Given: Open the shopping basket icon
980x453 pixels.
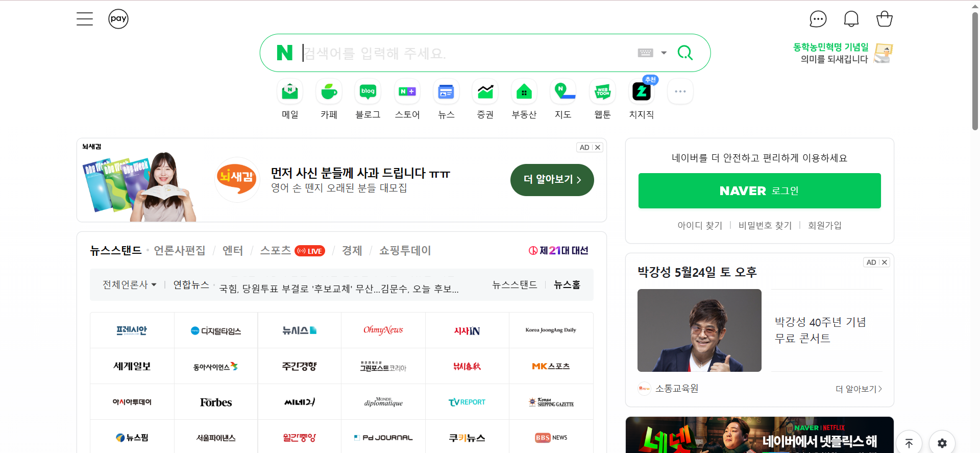Looking at the screenshot, I should click(x=885, y=19).
